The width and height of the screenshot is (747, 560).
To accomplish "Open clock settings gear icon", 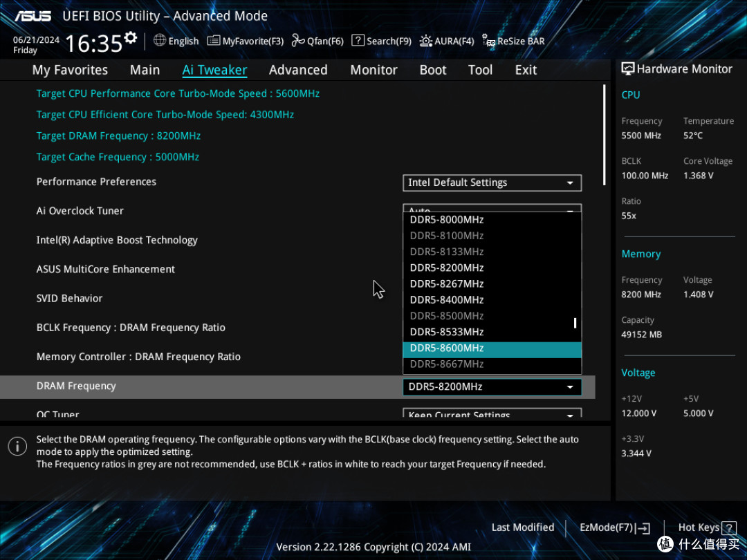I will coord(131,37).
